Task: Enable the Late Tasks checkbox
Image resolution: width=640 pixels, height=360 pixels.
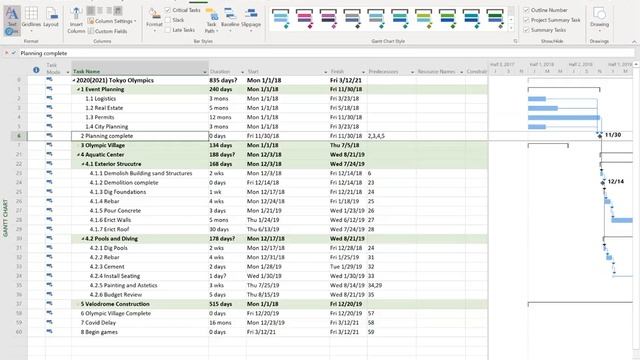Action: 168,30
